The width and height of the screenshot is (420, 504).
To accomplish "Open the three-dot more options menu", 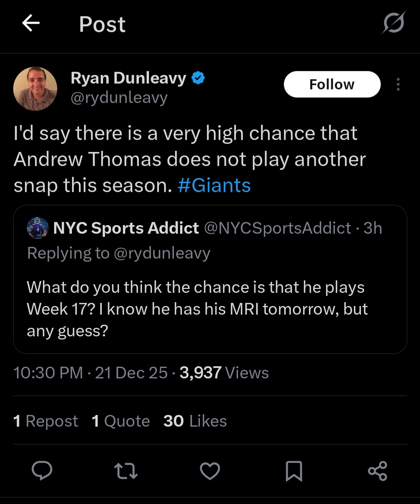I will 398,84.
